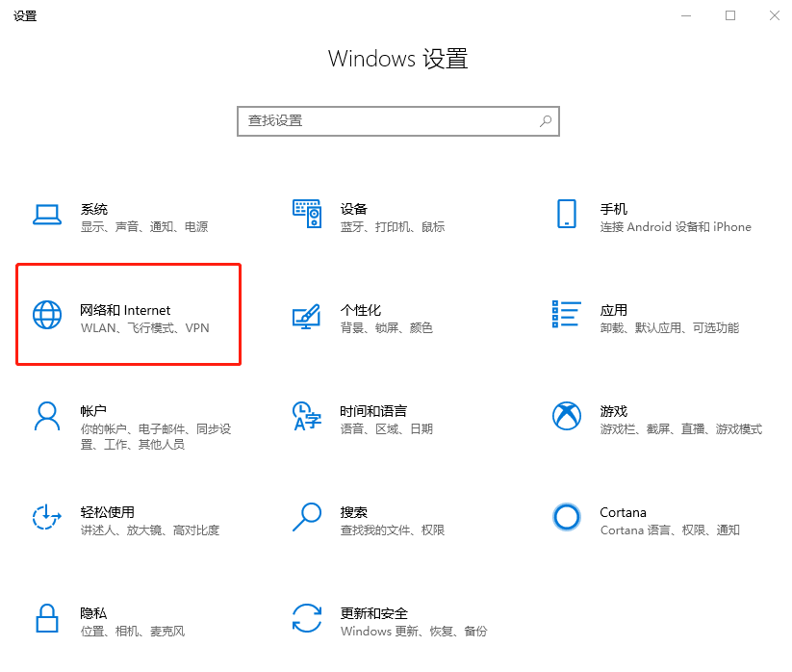Click the 更新和安全 refresh arrows icon
Viewport: 792px width, 672px height.
click(x=307, y=618)
